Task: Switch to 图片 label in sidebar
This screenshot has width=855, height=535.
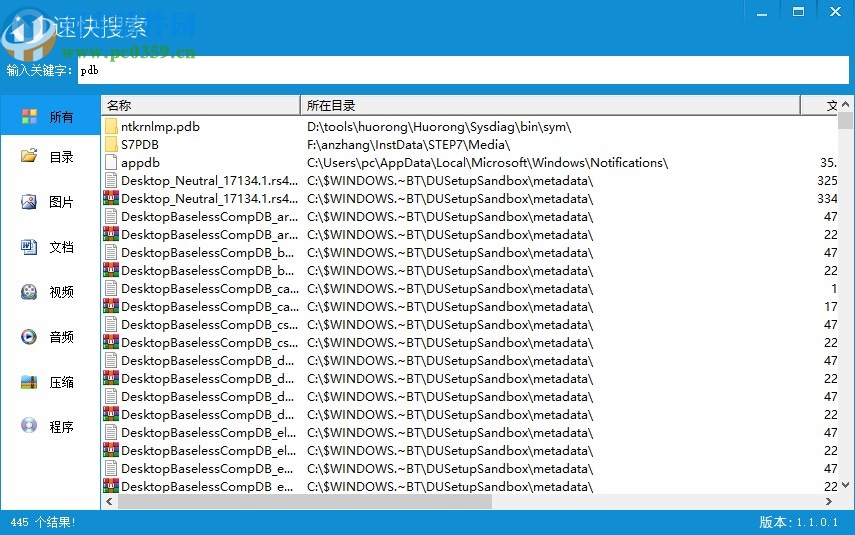Action: 61,202
